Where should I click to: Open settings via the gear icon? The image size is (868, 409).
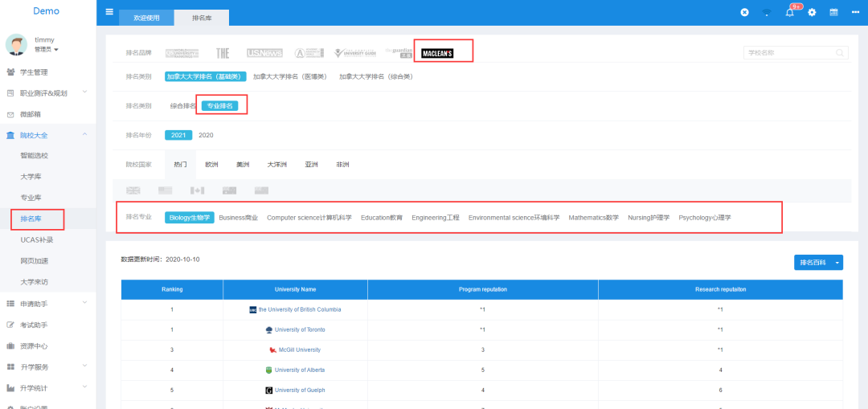point(812,12)
